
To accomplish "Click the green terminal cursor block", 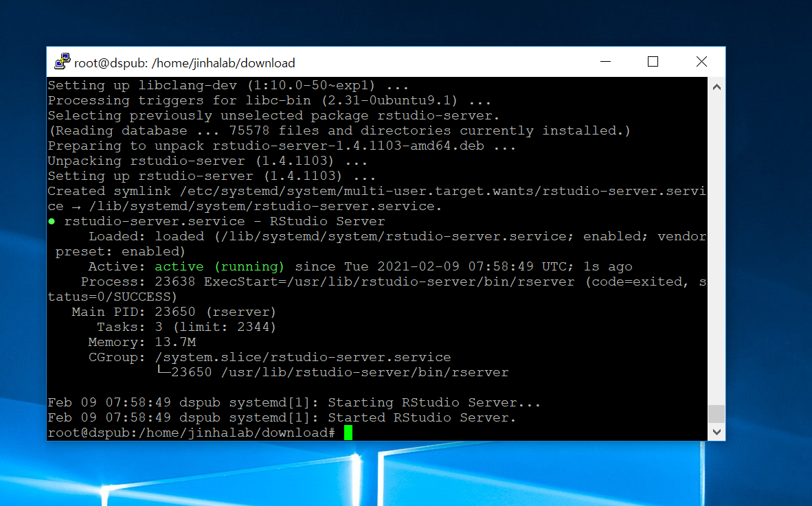I will click(348, 433).
